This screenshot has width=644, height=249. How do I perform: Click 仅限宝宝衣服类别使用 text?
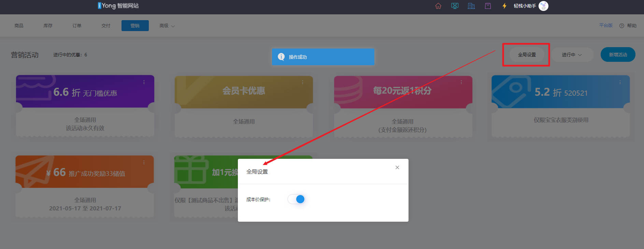pyautogui.click(x=561, y=120)
